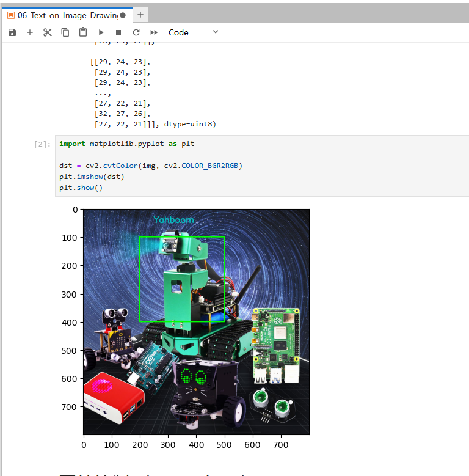The height and width of the screenshot is (476, 469).
Task: Click the x-axis tick label 700
Action: coord(281,445)
